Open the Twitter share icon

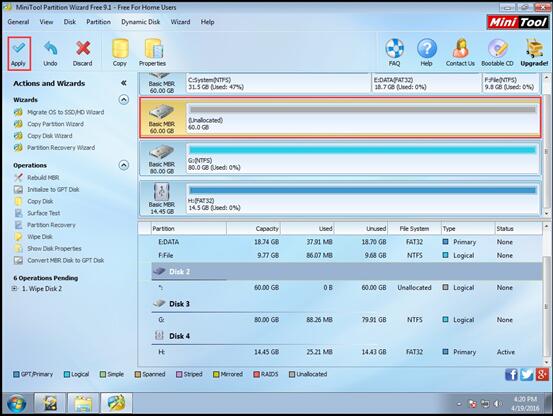pyautogui.click(x=527, y=374)
